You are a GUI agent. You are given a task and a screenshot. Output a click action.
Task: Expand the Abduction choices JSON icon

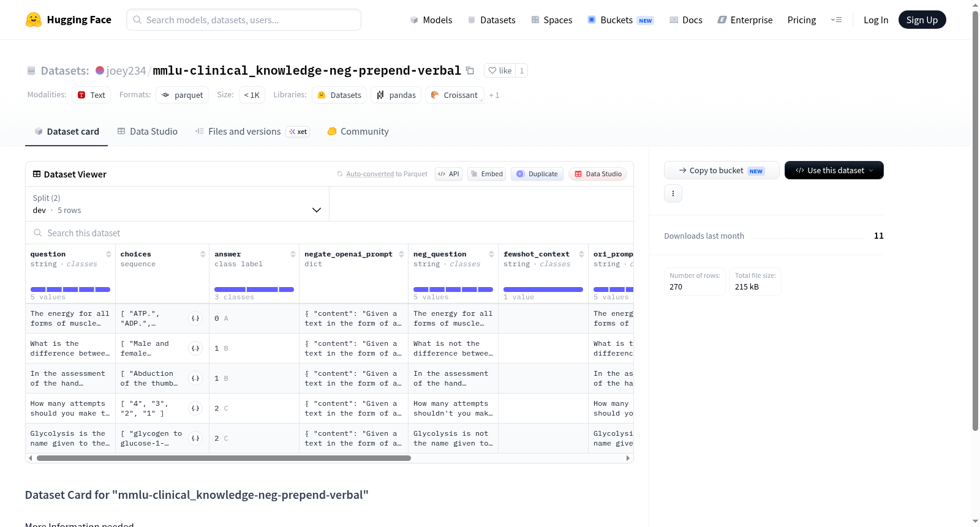click(195, 378)
